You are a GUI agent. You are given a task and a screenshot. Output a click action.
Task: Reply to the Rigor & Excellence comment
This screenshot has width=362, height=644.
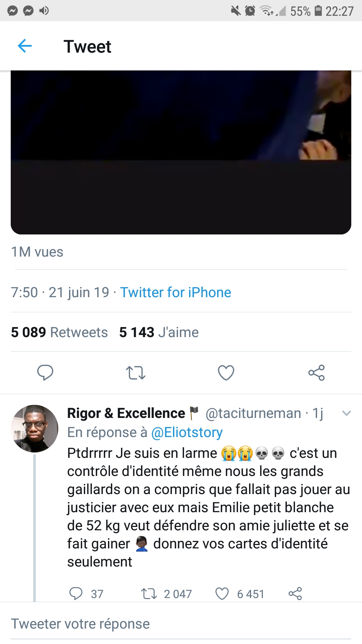(x=76, y=593)
